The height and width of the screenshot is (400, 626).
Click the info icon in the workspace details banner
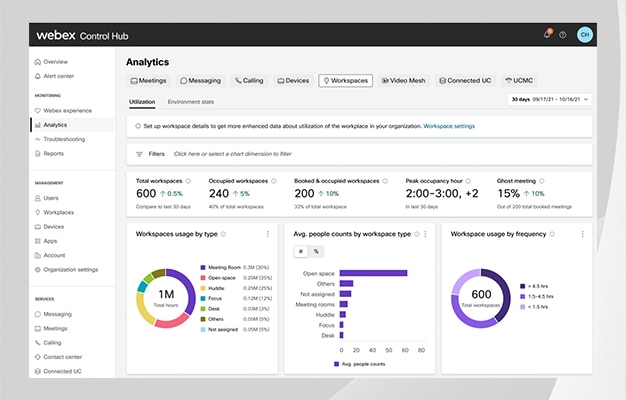[x=138, y=126]
